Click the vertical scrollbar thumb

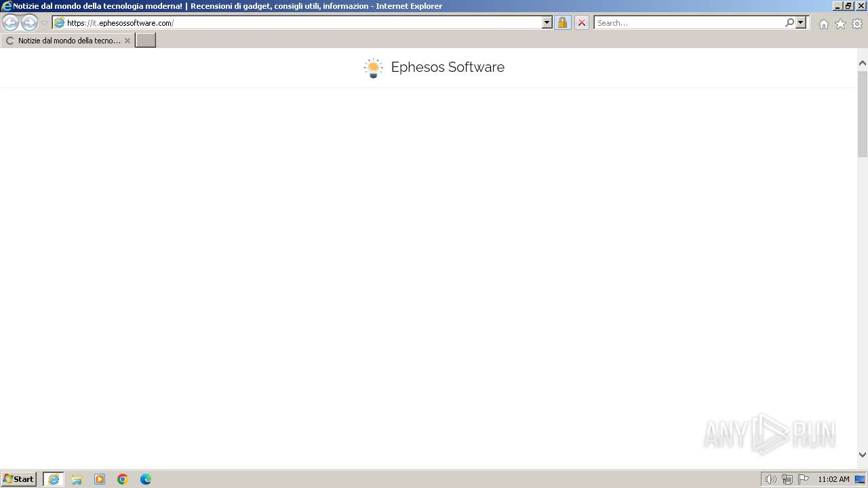863,113
